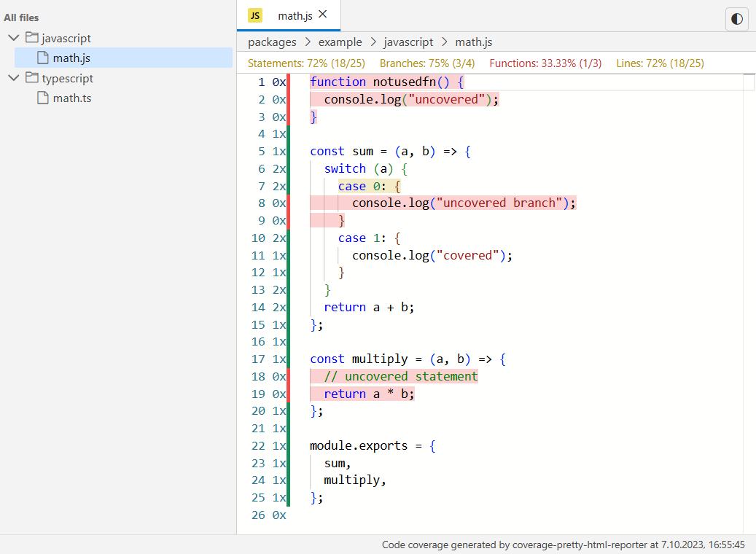Image resolution: width=756 pixels, height=554 pixels.
Task: Click the highlighted 'case 0: {' line
Action: pyautogui.click(x=370, y=186)
